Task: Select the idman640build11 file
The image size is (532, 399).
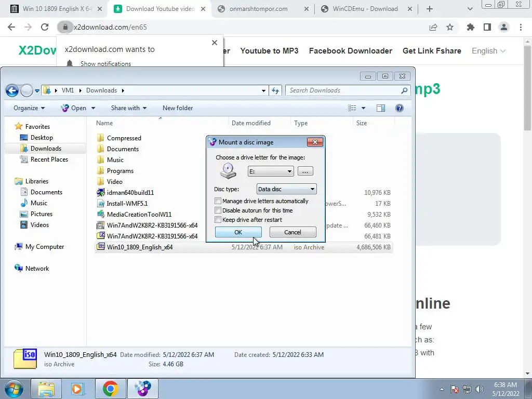Action: click(130, 192)
